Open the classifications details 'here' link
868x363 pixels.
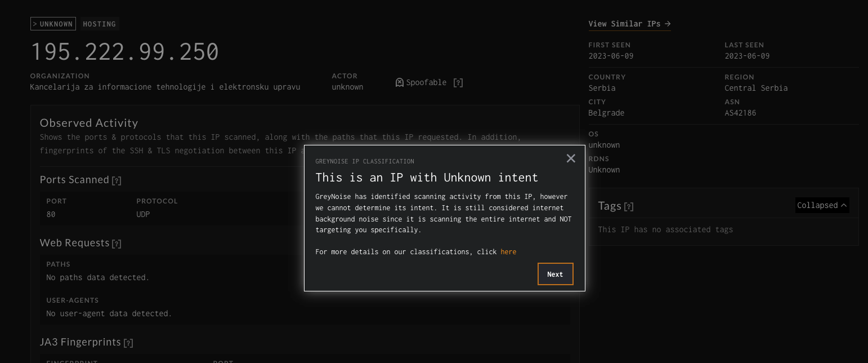pyautogui.click(x=508, y=252)
